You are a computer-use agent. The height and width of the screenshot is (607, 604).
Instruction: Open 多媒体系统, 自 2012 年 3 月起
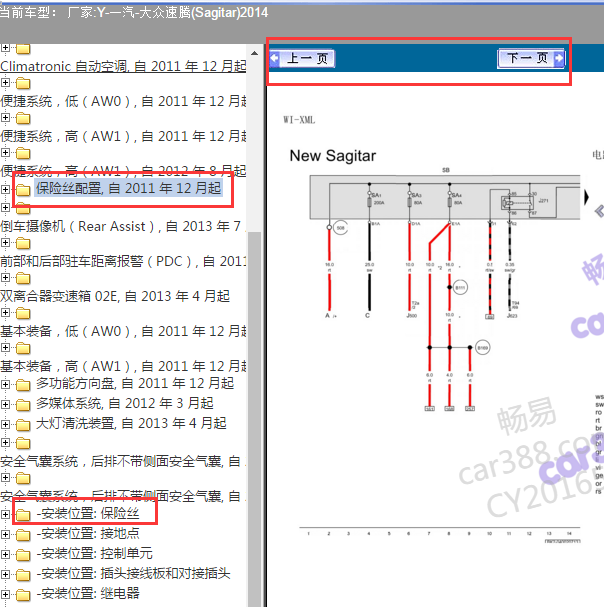pyautogui.click(x=125, y=403)
